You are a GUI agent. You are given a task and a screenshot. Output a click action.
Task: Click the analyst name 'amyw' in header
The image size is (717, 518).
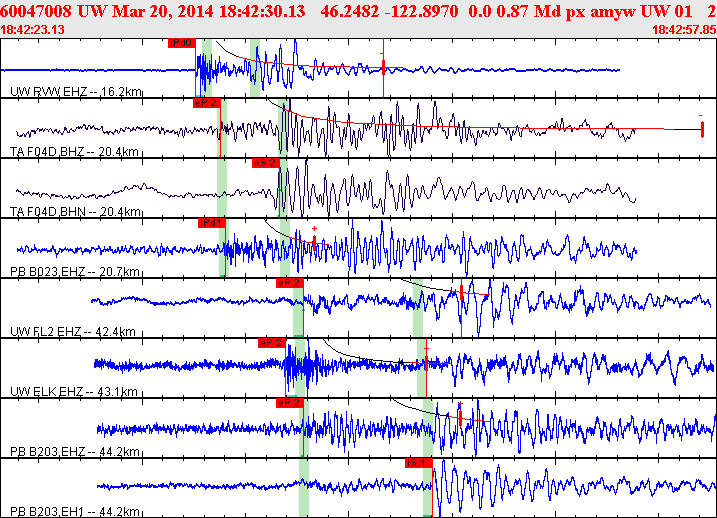pyautogui.click(x=613, y=12)
